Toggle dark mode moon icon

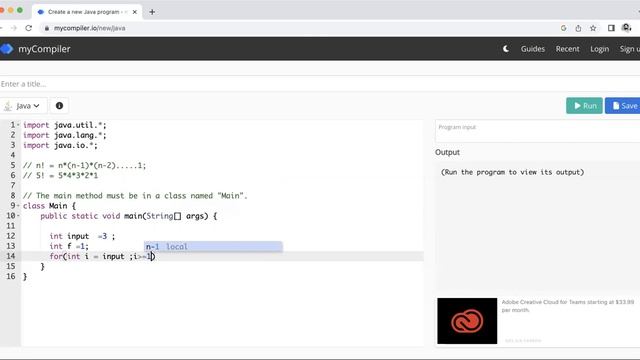506,49
